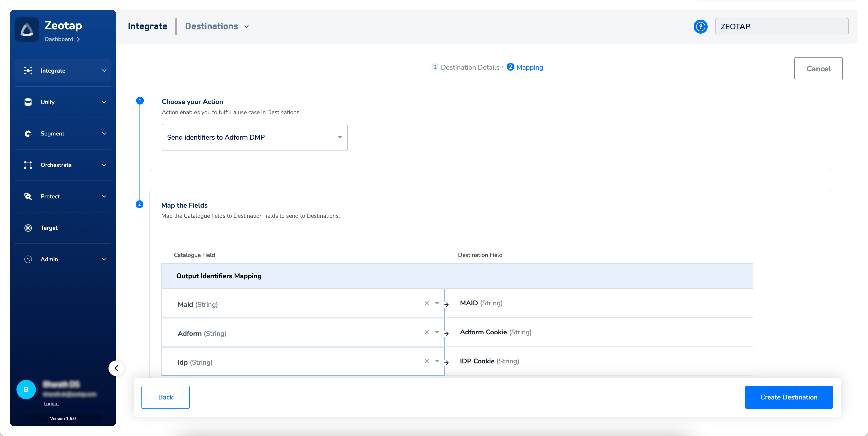868x436 pixels.
Task: Go to the Destination Details step
Action: click(469, 67)
